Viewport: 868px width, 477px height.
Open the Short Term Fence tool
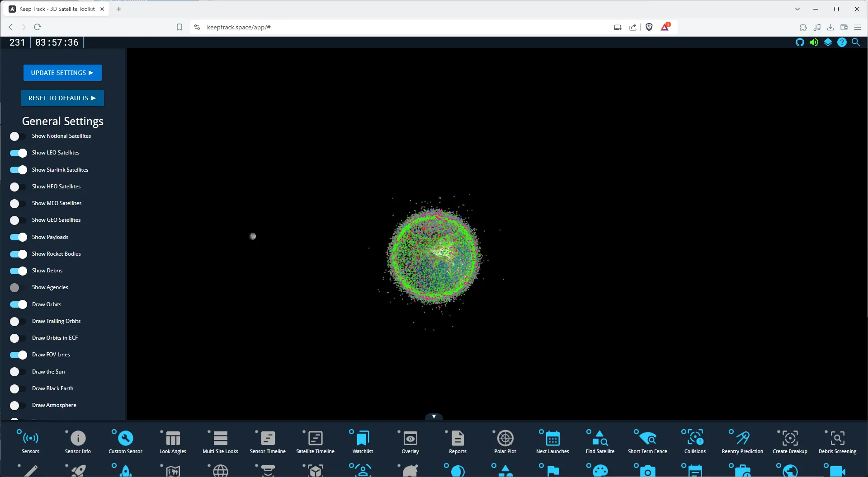click(x=647, y=441)
